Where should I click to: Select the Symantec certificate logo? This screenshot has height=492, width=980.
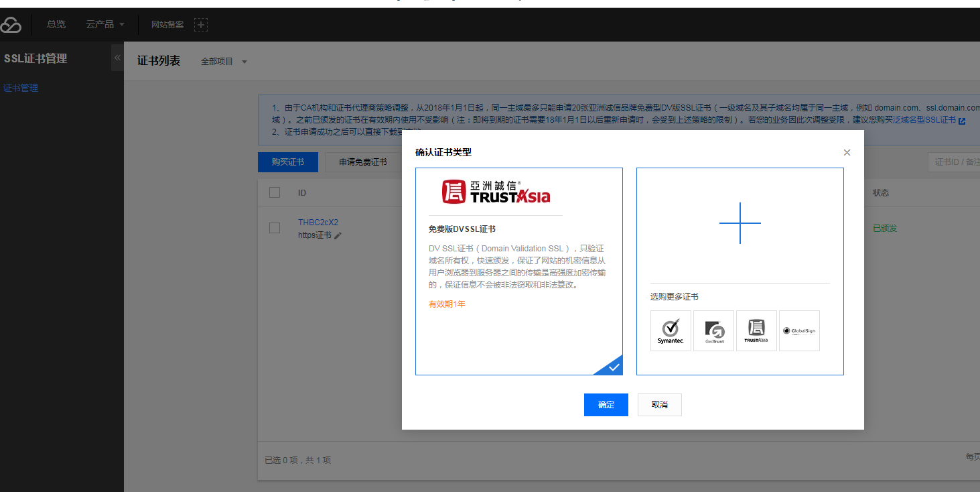point(671,330)
